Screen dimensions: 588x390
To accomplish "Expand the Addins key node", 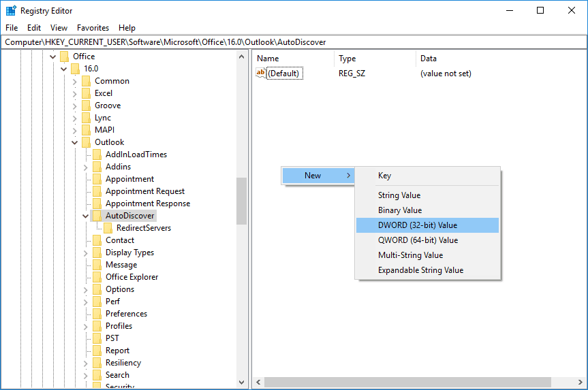I will tap(86, 167).
